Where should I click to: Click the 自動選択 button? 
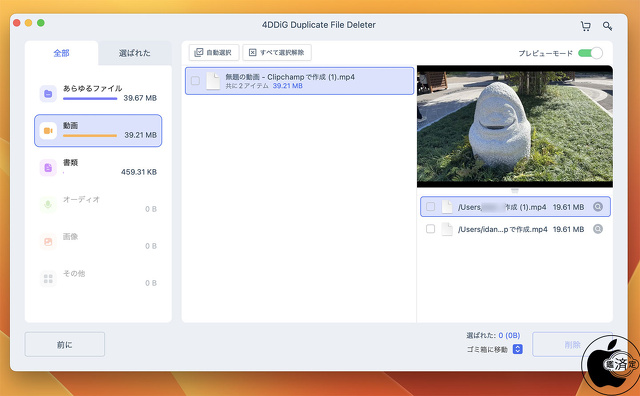pyautogui.click(x=214, y=52)
